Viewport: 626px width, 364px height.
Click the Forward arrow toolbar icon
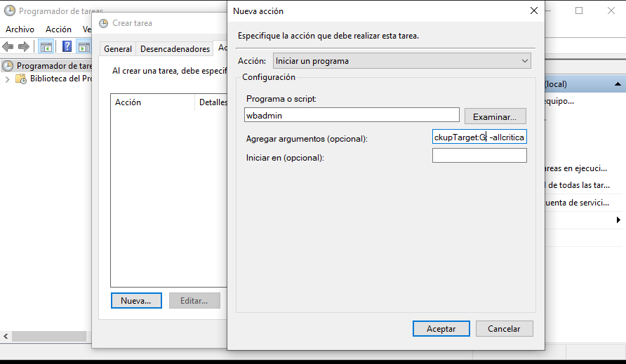[x=24, y=47]
